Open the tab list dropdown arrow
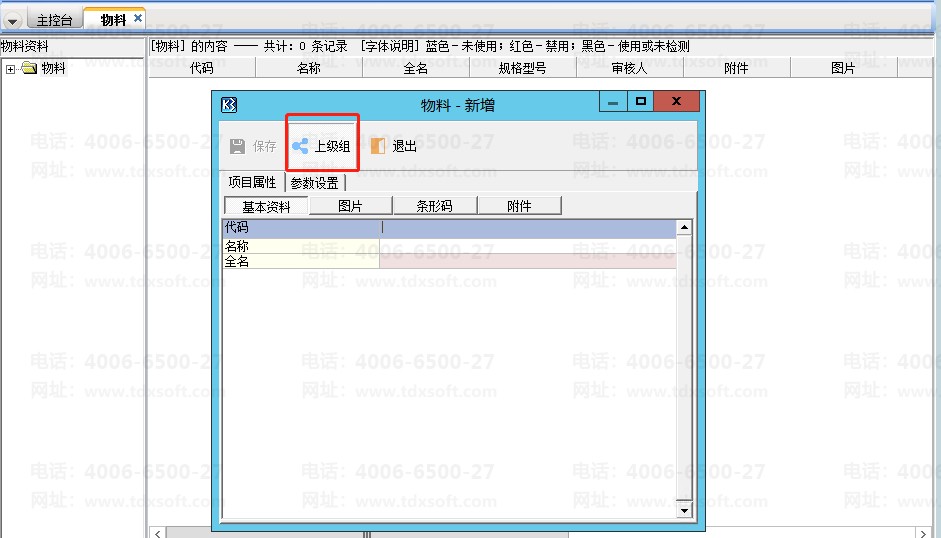The height and width of the screenshot is (538, 941). (12, 21)
